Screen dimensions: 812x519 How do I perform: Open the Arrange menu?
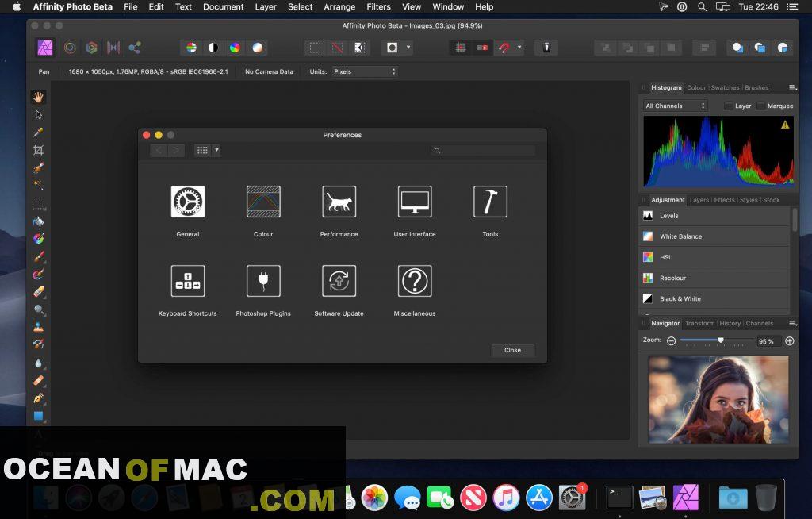pyautogui.click(x=339, y=6)
